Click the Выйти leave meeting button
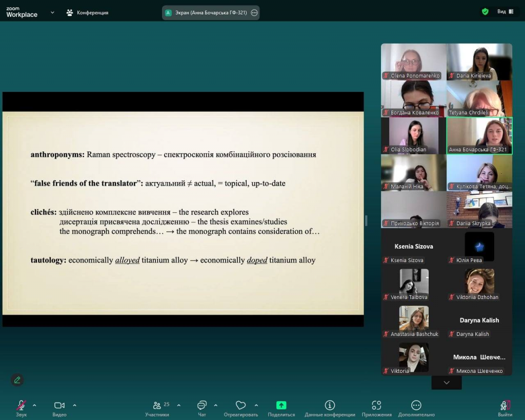This screenshot has height=420, width=525. click(x=505, y=406)
